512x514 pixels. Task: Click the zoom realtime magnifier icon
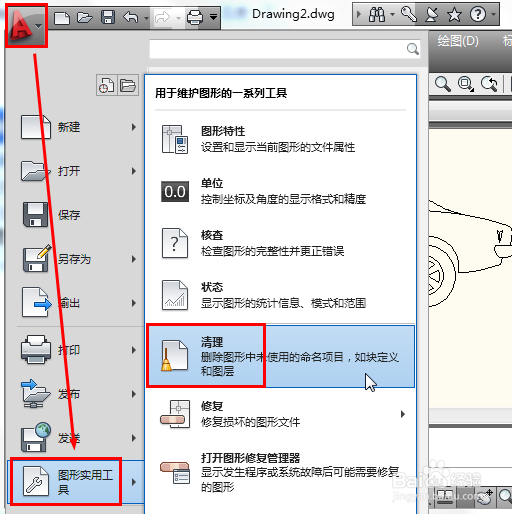(x=443, y=84)
